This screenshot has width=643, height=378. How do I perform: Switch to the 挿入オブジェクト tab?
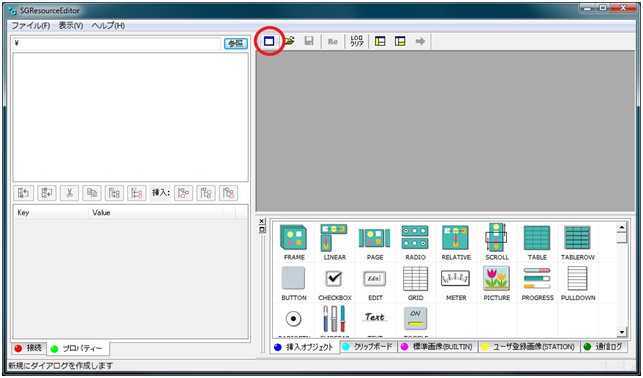(x=305, y=347)
